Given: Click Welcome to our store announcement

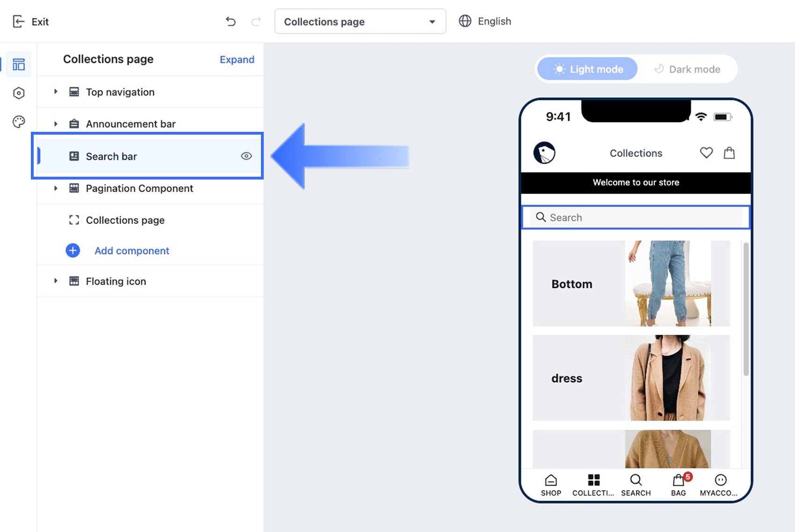Looking at the screenshot, I should (636, 183).
